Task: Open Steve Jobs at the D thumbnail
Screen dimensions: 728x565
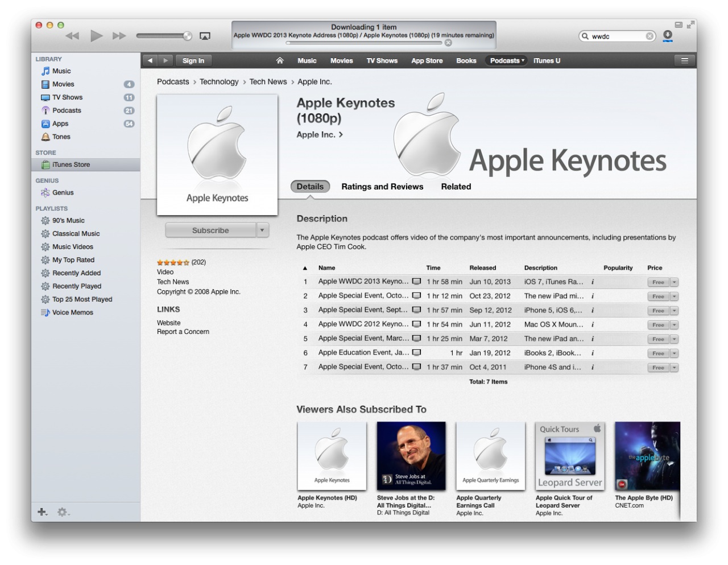Action: pyautogui.click(x=411, y=456)
